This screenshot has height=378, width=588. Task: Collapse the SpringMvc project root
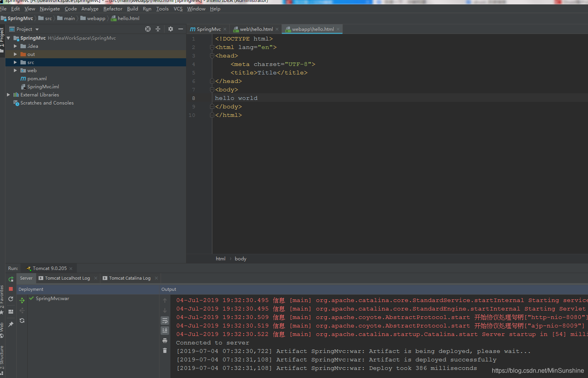[8, 38]
